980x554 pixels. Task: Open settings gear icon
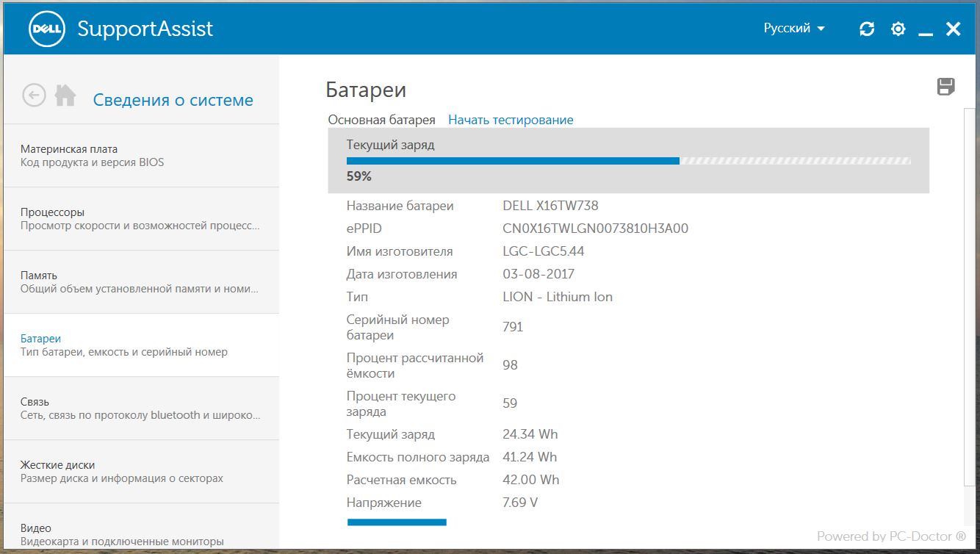pos(898,29)
